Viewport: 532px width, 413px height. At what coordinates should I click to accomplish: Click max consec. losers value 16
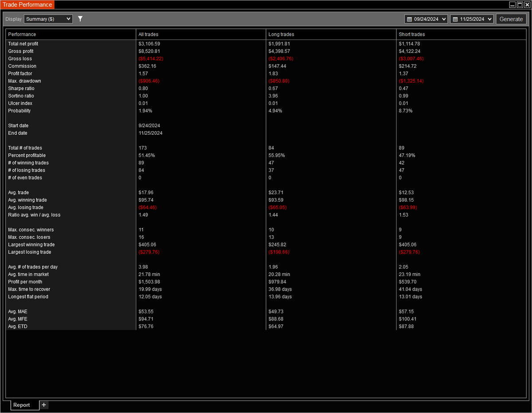141,237
